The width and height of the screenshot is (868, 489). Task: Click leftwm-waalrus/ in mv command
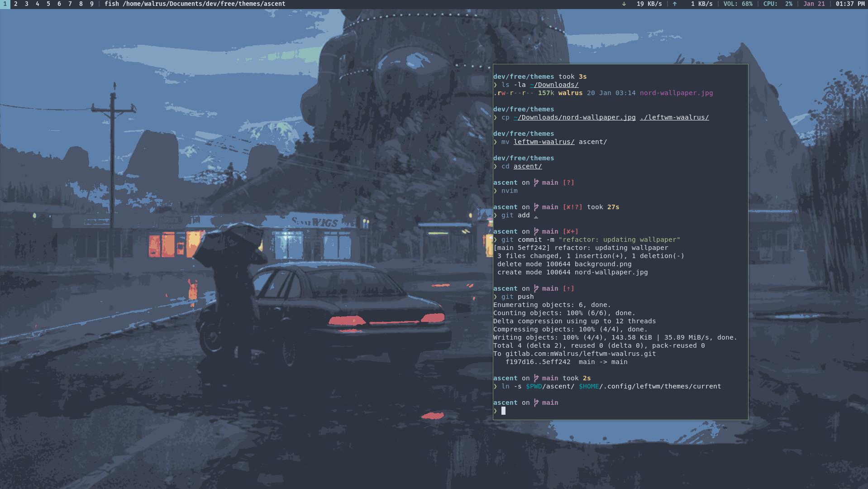click(544, 142)
